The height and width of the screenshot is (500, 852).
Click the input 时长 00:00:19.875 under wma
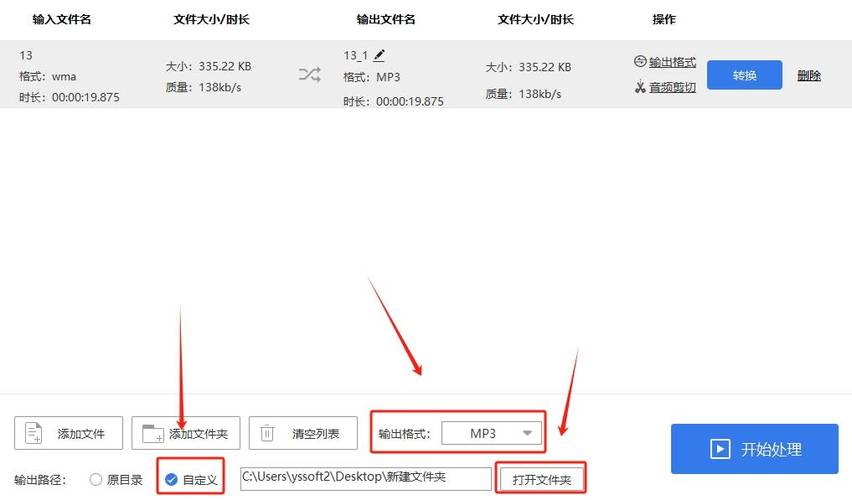[69, 97]
